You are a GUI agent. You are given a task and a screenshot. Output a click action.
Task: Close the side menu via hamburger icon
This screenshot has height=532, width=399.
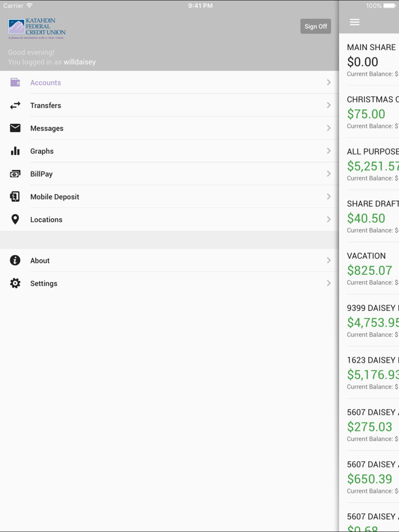click(x=355, y=22)
